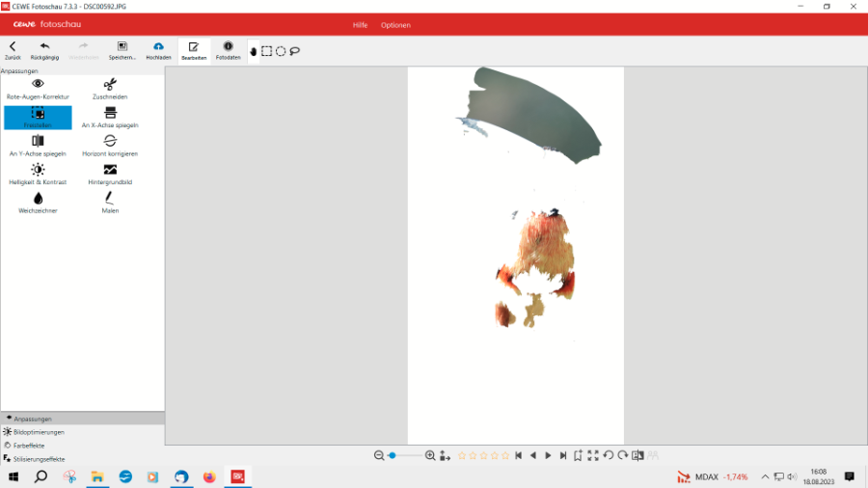Go back with the Zurück arrow
The height and width of the screenshot is (488, 868).
tap(13, 50)
